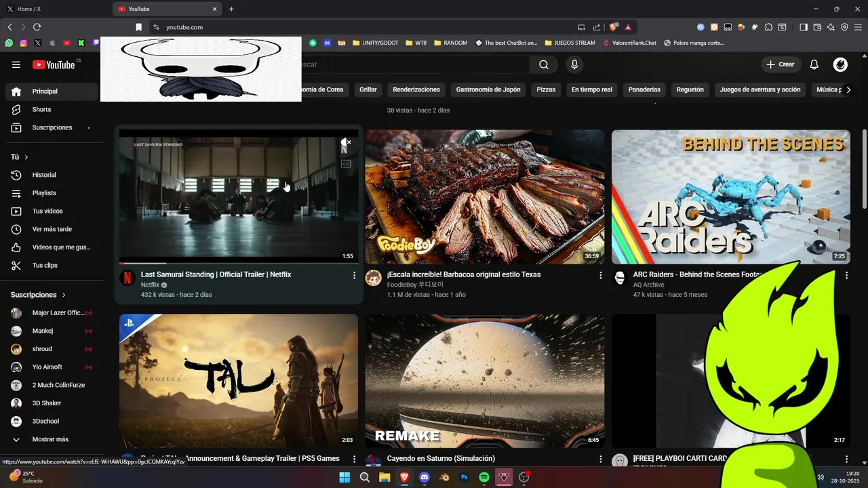Show more filter chips with right arrow
Image resolution: width=868 pixels, height=488 pixels.
tap(848, 89)
